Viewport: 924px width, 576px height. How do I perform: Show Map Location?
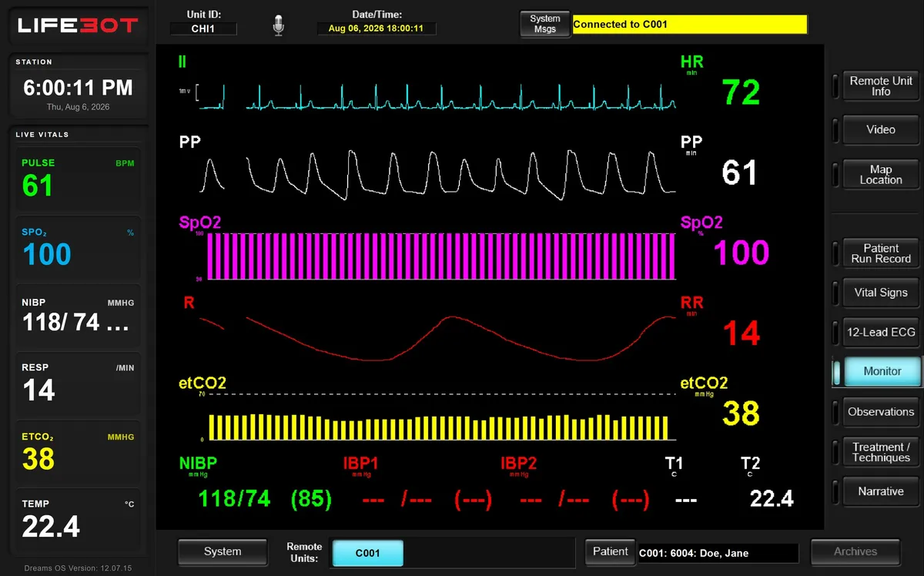click(x=881, y=174)
